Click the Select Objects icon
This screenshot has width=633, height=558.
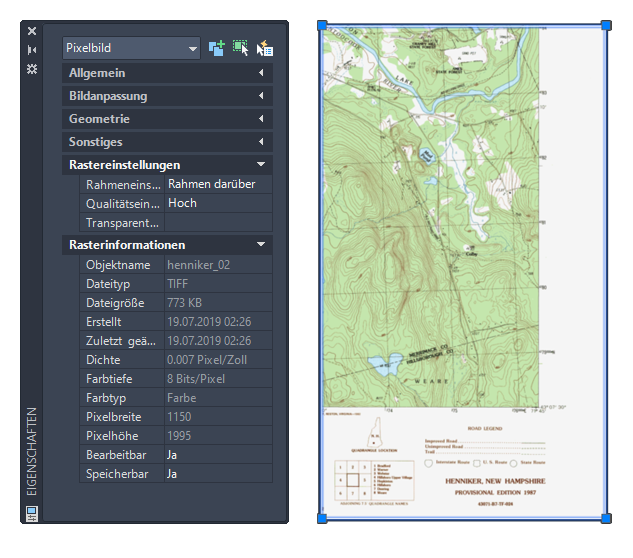point(241,48)
